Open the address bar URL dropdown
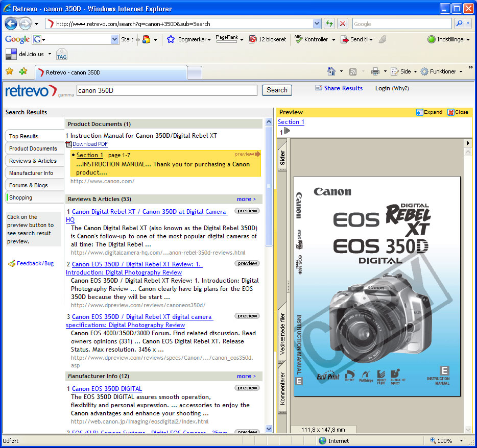Viewport: 477px width, 448px height. pos(317,24)
